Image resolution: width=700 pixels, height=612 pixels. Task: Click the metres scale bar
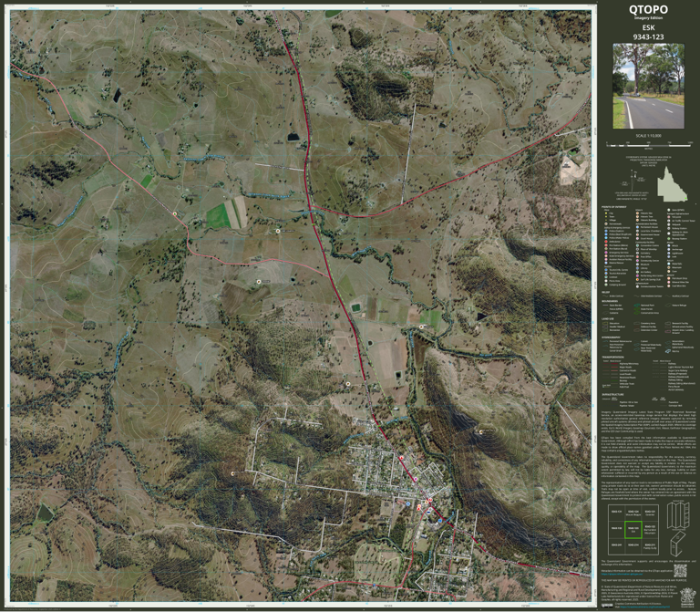[649, 146]
